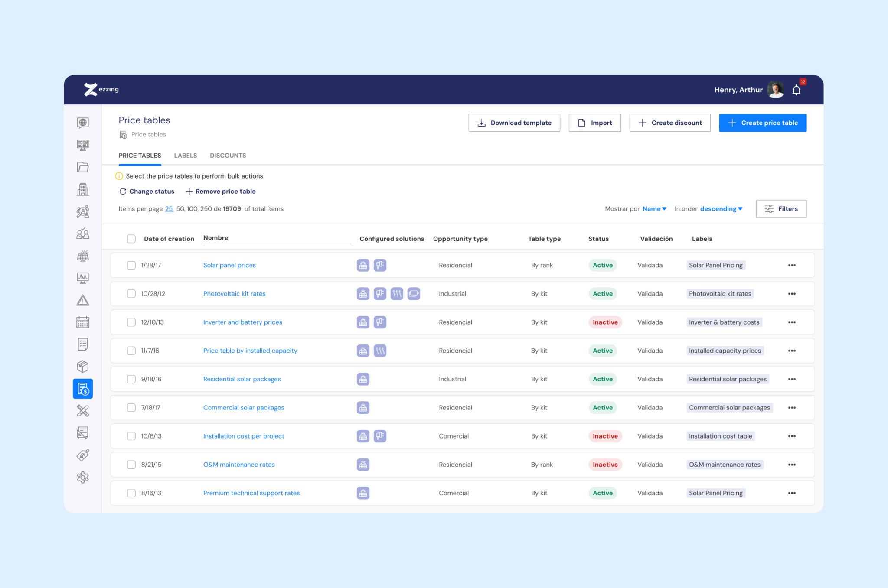Open the descending order dropdown

click(721, 209)
